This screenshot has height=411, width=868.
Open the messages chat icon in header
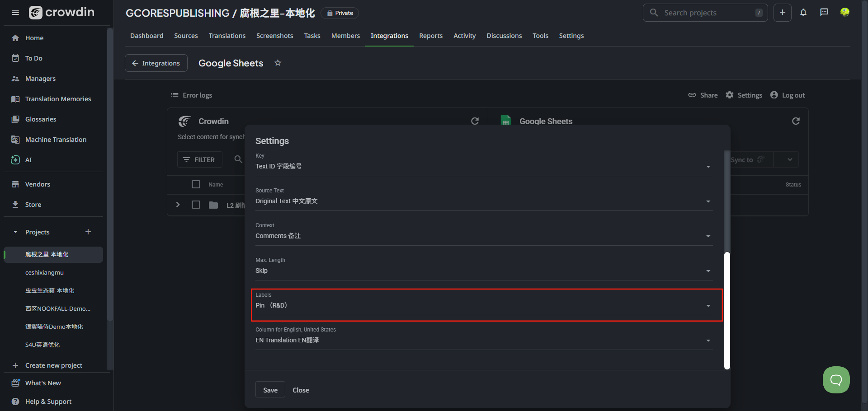point(824,13)
